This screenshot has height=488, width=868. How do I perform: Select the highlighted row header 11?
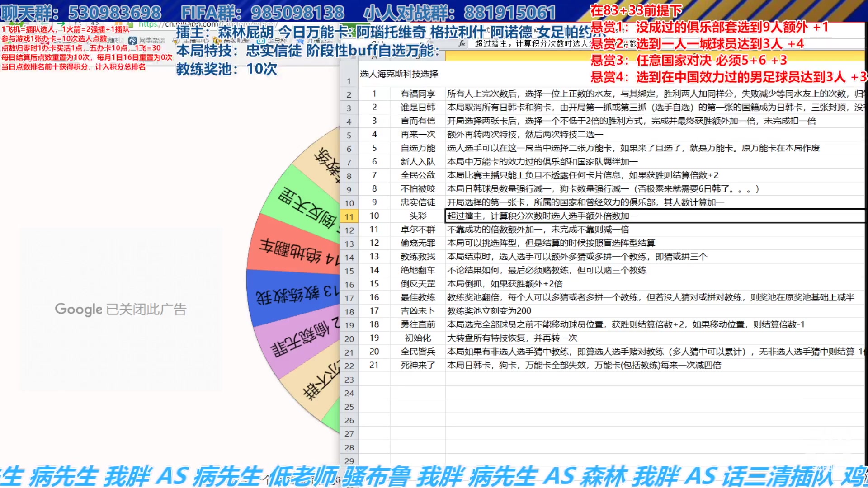pos(349,216)
